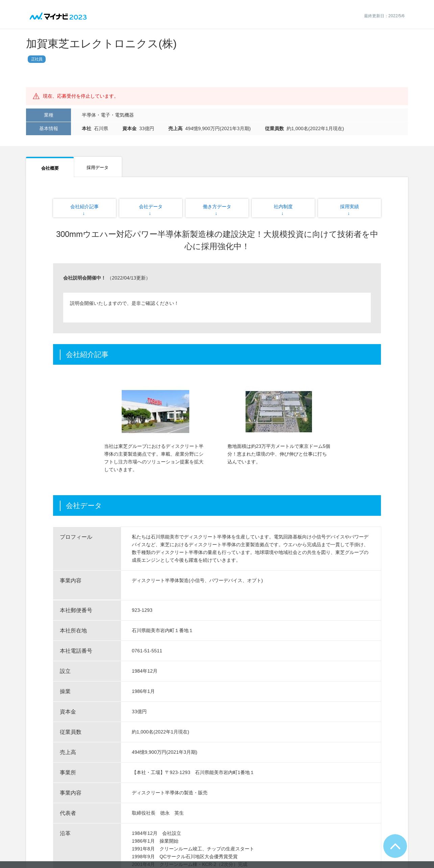
Task: Jump to 会社データ section
Action: pyautogui.click(x=151, y=208)
